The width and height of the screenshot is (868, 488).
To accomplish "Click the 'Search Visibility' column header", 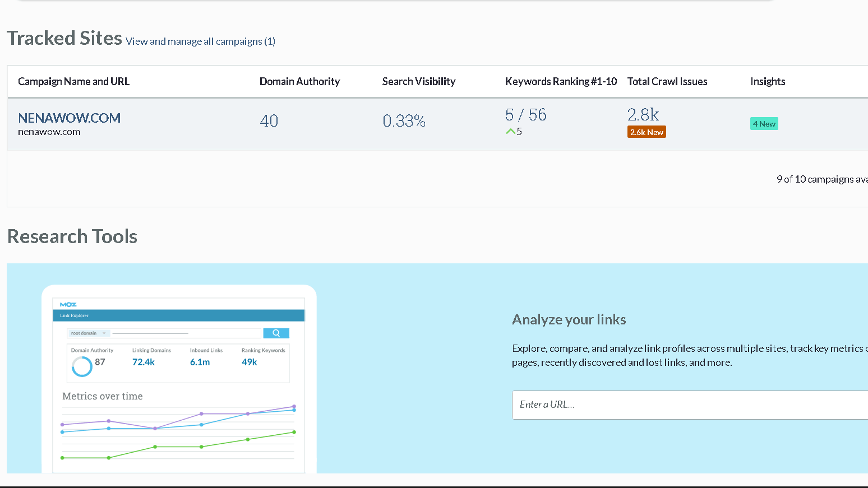I will 419,82.
